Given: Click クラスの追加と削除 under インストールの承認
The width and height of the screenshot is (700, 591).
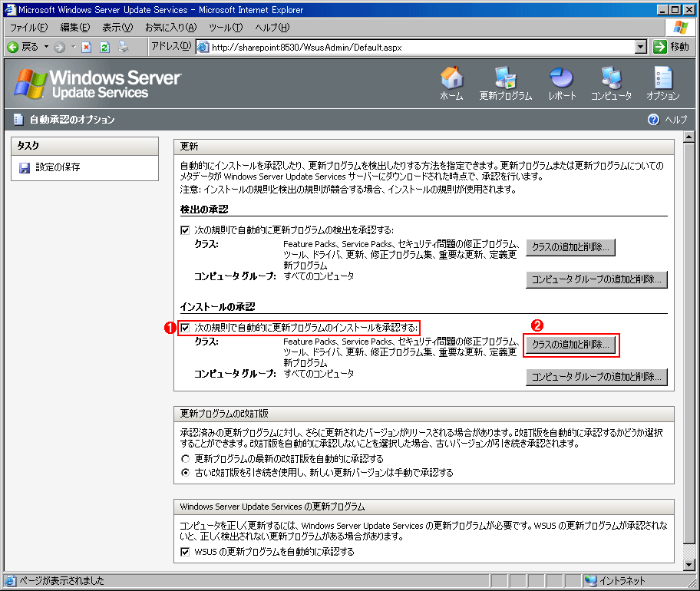Looking at the screenshot, I should (x=570, y=345).
